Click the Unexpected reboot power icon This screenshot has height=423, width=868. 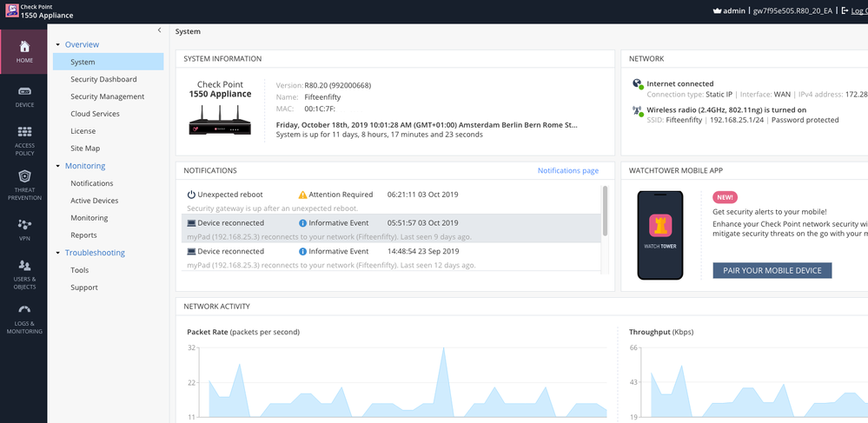coord(191,195)
